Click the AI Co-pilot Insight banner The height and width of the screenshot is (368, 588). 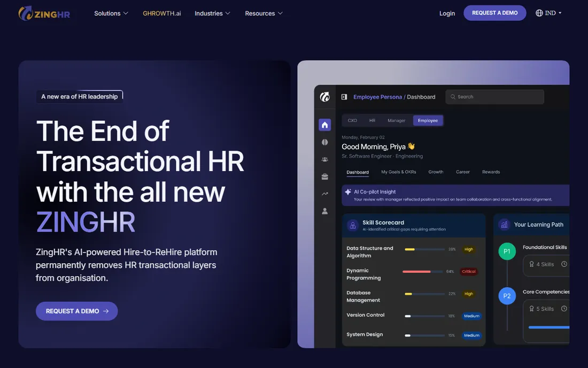pyautogui.click(x=455, y=195)
